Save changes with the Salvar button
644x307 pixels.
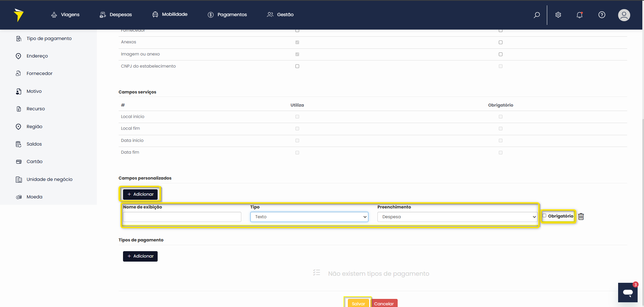[358, 303]
